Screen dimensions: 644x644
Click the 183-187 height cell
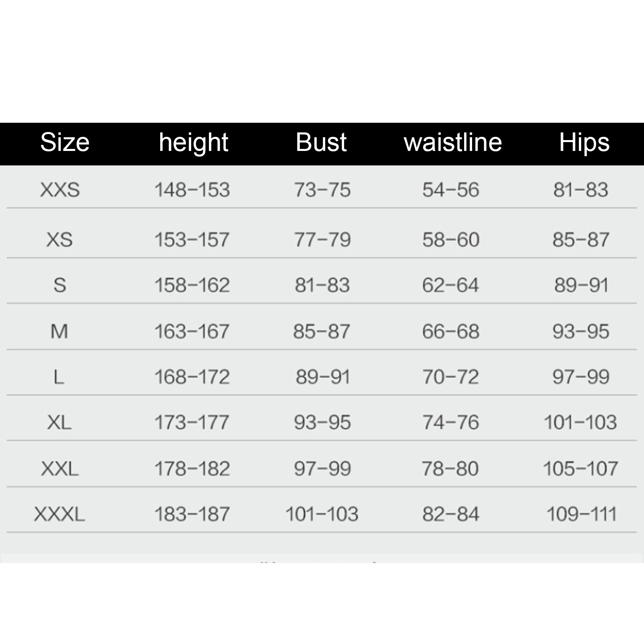coord(192,514)
